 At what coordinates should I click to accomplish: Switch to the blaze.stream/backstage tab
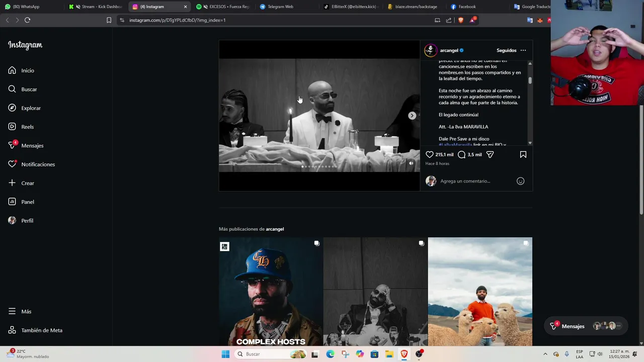coord(414,7)
